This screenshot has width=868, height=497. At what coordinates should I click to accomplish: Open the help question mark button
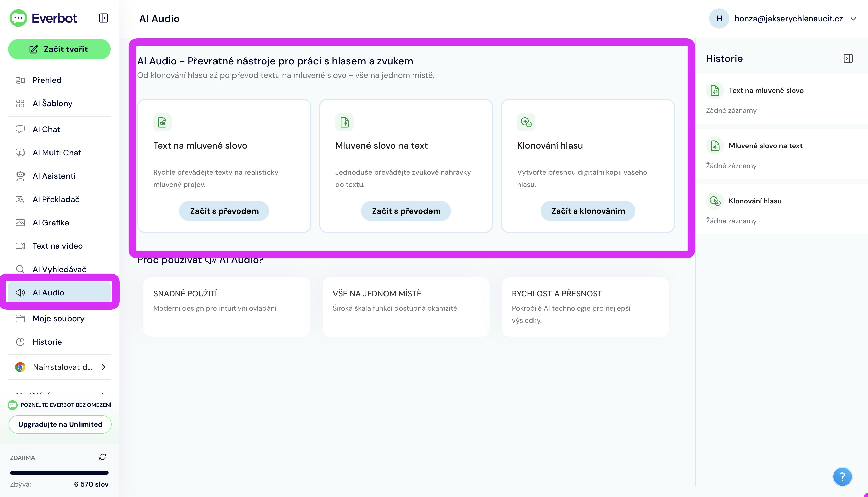(x=842, y=476)
